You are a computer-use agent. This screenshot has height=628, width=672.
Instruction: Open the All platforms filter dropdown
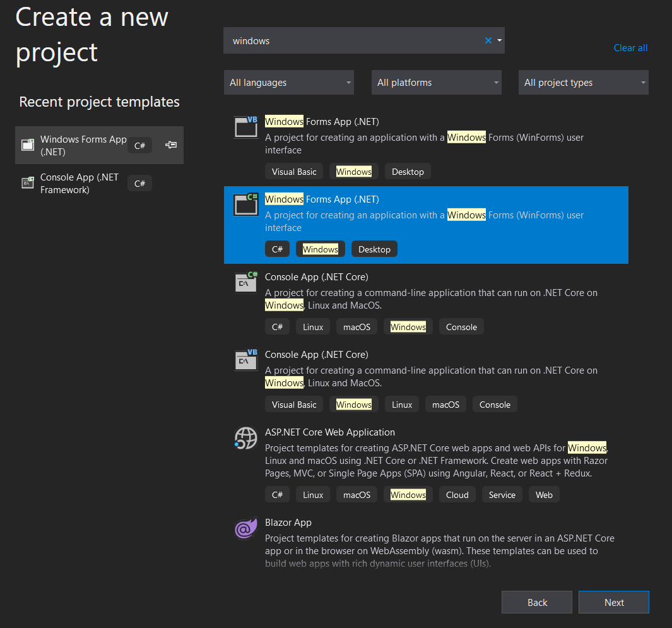pos(436,82)
